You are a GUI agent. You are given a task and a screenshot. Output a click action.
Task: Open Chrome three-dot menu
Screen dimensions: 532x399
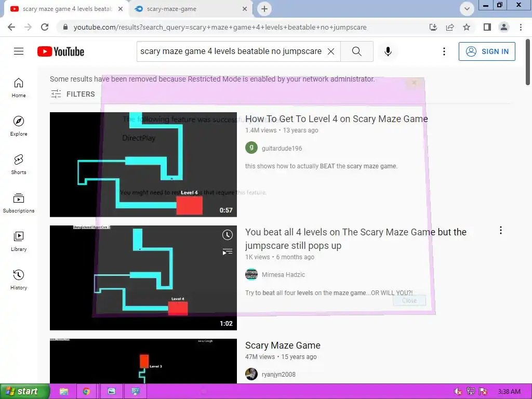[x=521, y=27]
